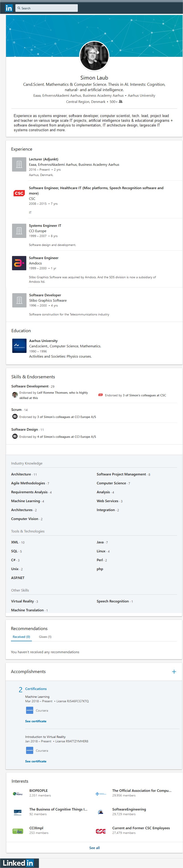Open See certificate for Machine Learning
This screenshot has height=868, width=183.
click(x=36, y=721)
